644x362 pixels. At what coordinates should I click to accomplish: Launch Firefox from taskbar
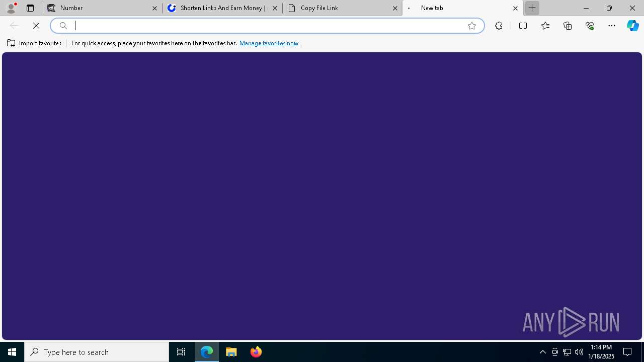(256, 352)
